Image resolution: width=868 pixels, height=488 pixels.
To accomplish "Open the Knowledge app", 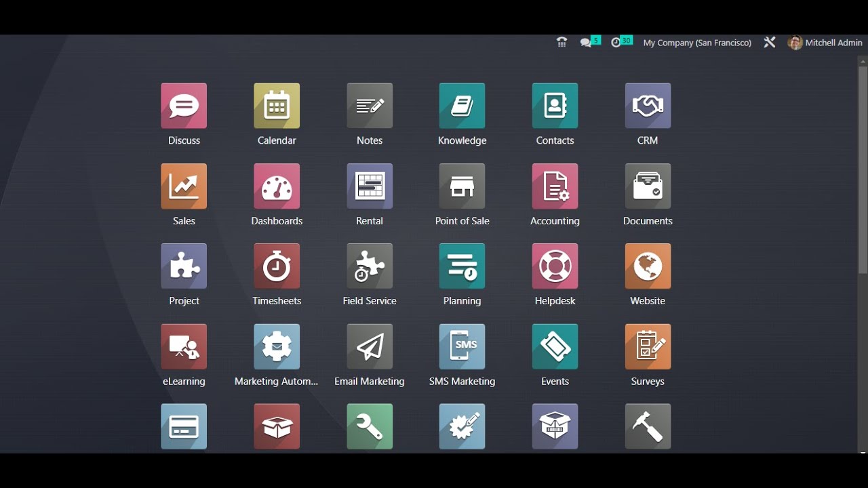I will [462, 106].
